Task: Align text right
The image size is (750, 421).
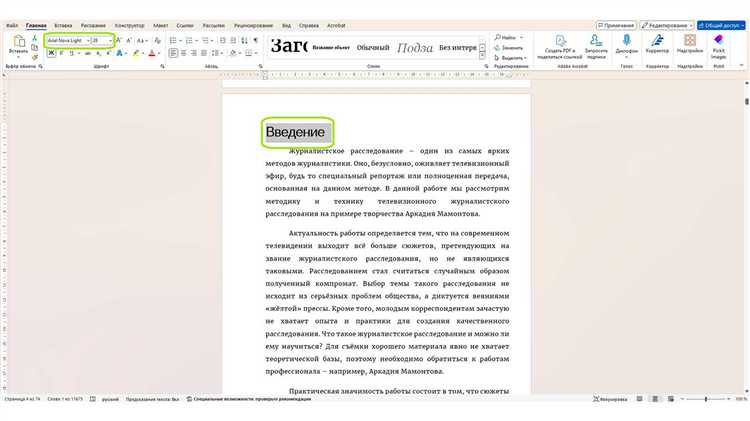Action: click(194, 53)
